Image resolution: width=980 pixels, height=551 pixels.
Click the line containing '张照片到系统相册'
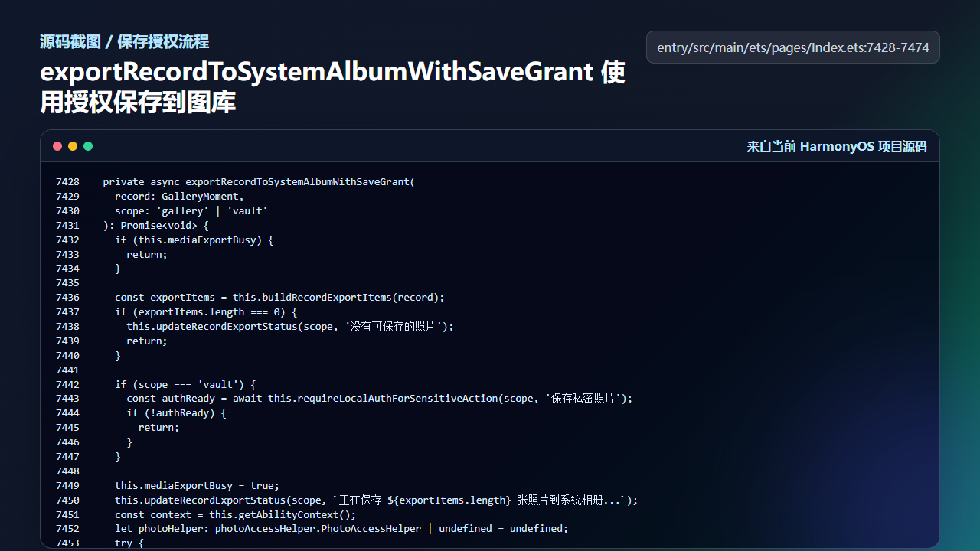[376, 500]
